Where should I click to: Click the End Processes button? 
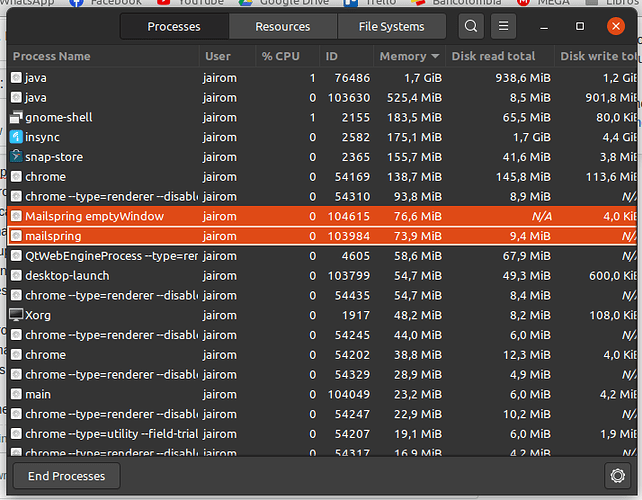pos(67,476)
